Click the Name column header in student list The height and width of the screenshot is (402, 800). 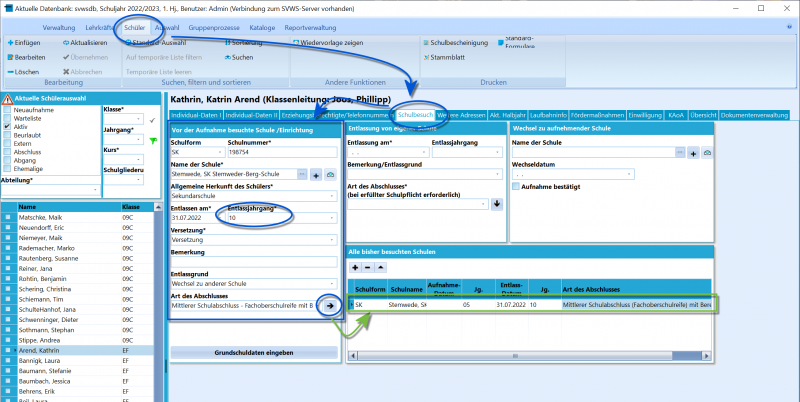(x=68, y=207)
